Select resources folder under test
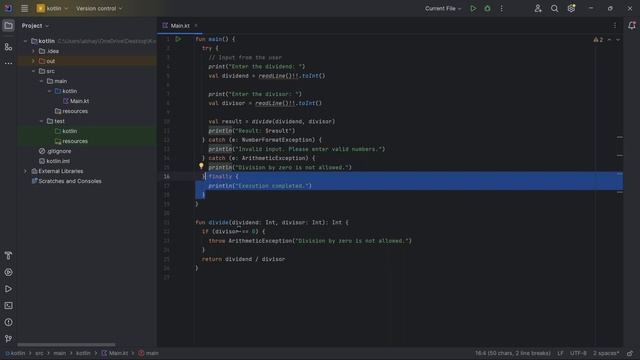The height and width of the screenshot is (360, 640). point(75,141)
